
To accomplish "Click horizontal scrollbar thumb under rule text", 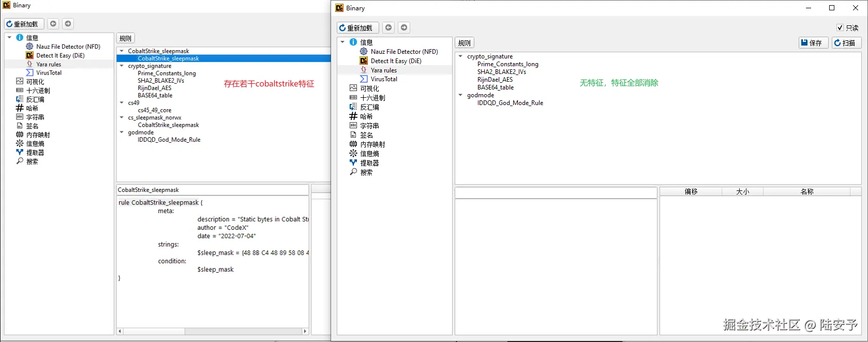I will (154, 331).
